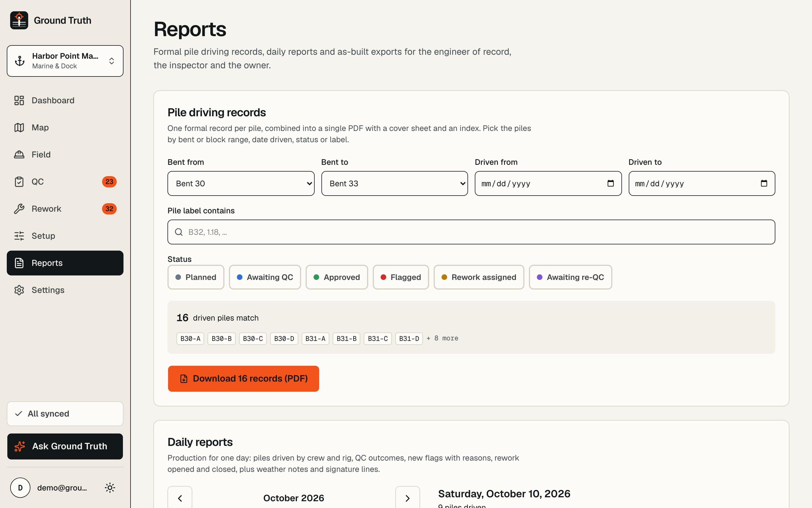Click the All synced status button

click(65, 413)
